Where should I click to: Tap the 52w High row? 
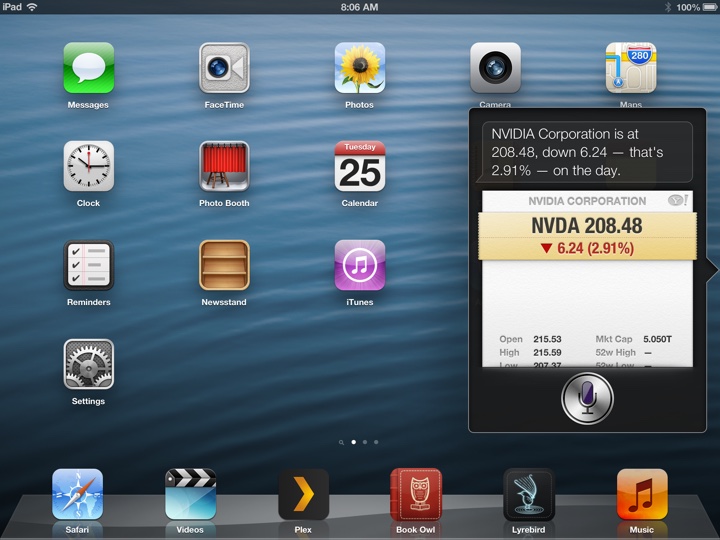click(624, 352)
